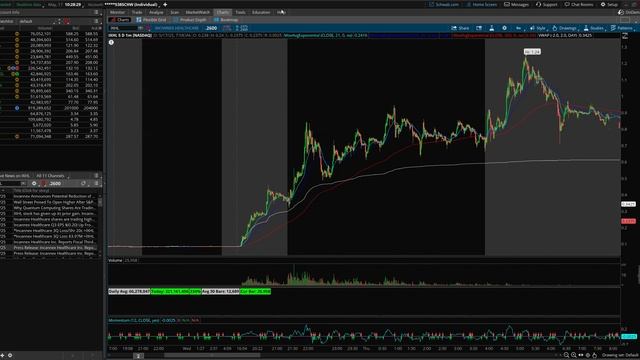
Task: Click the zoom in magnifier icon
Action: coord(573,356)
